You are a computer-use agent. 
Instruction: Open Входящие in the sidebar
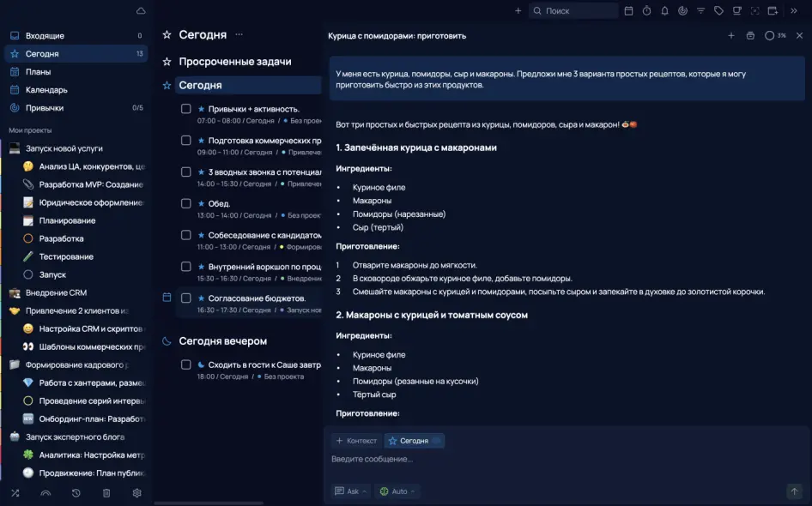point(45,36)
